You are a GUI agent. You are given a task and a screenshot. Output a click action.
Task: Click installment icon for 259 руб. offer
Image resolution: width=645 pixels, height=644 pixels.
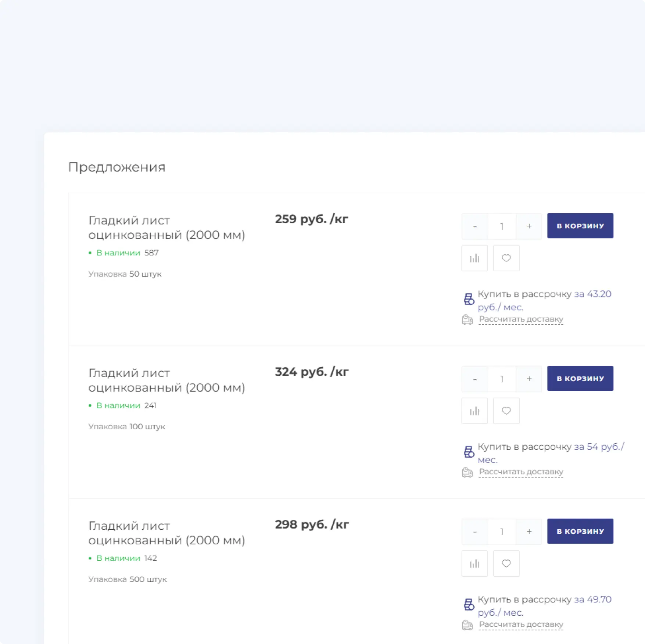(x=469, y=299)
